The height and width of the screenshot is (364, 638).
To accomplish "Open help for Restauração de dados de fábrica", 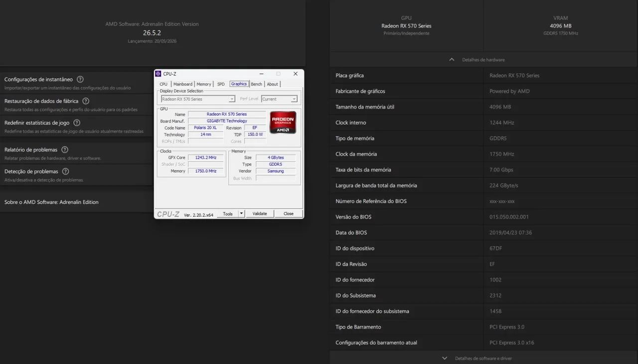I will point(86,101).
